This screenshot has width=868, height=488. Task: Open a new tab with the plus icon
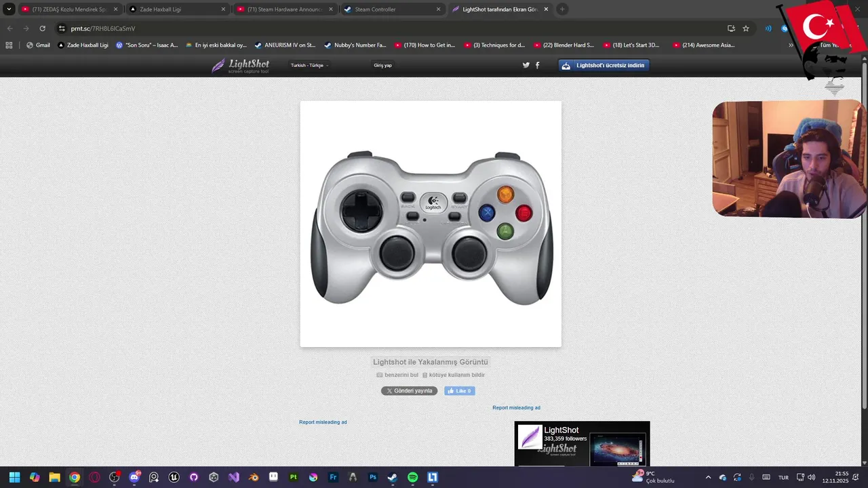coord(562,9)
